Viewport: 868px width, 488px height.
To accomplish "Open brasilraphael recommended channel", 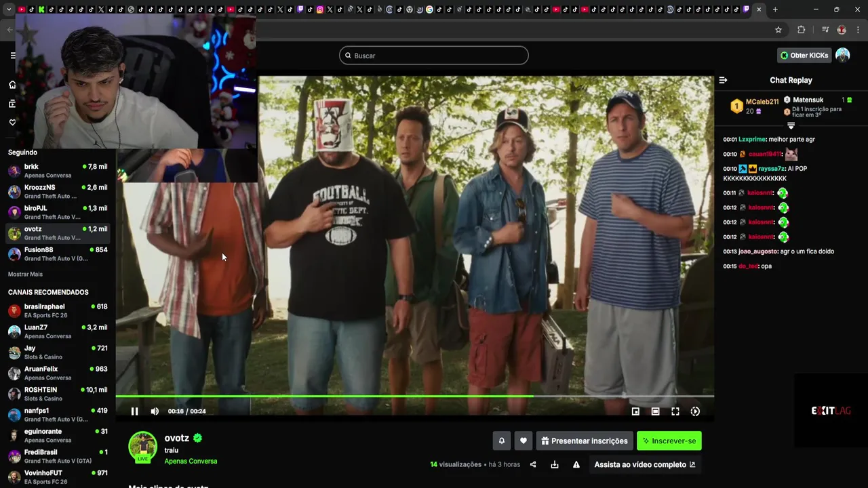I will 58,311.
